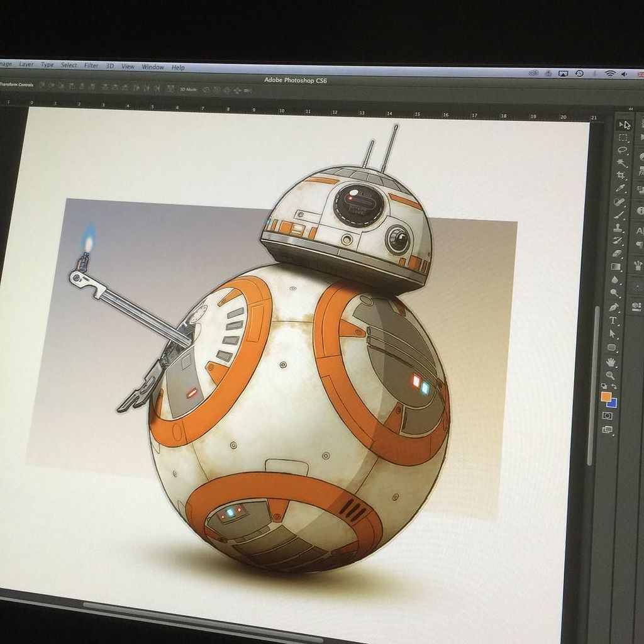644x644 pixels.
Task: Select the Blur tool
Action: pos(615,280)
